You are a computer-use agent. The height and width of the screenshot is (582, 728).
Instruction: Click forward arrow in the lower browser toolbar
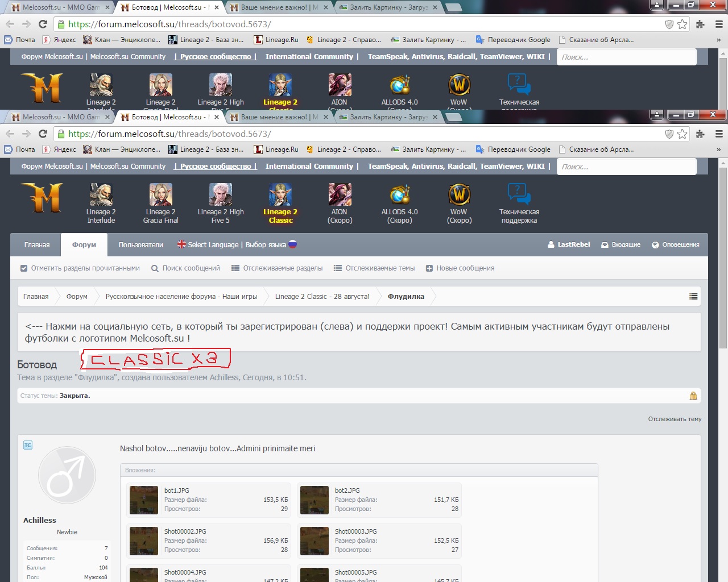pos(26,134)
